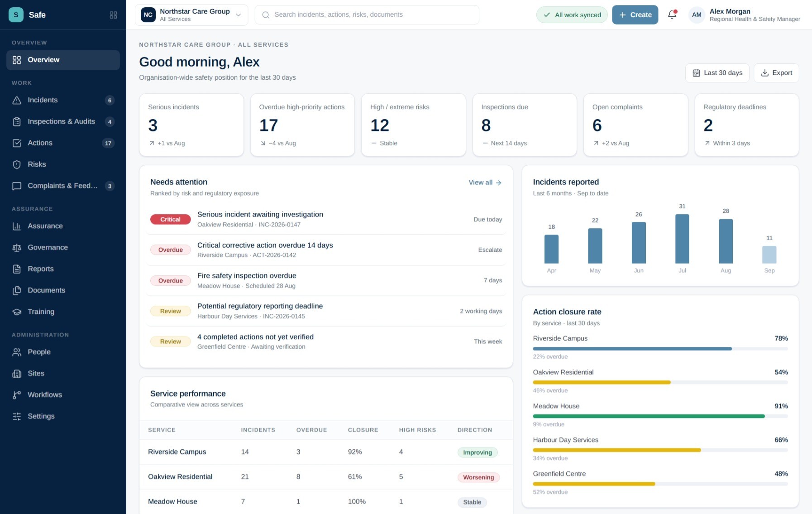The width and height of the screenshot is (812, 514).
Task: Click the Settings sliders icon
Action: tap(17, 416)
